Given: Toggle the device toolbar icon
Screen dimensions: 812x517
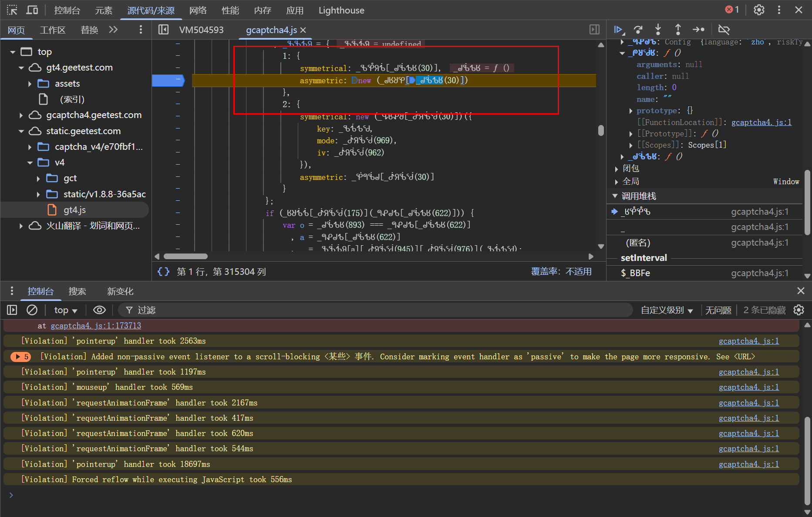Looking at the screenshot, I should click(32, 10).
